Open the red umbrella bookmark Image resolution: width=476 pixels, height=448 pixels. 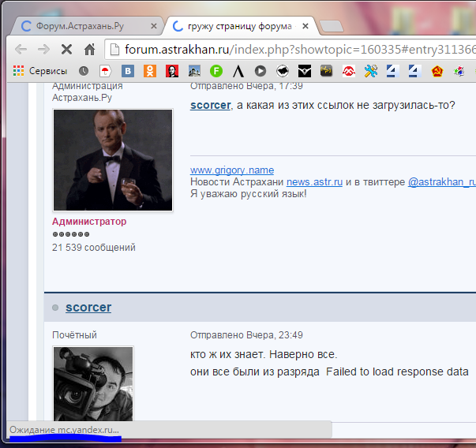[x=105, y=71]
